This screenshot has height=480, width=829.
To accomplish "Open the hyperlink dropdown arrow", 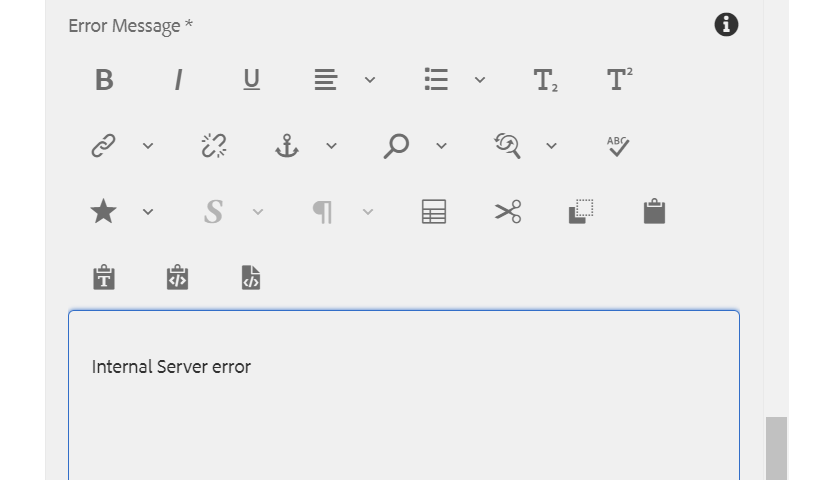I will click(x=148, y=146).
